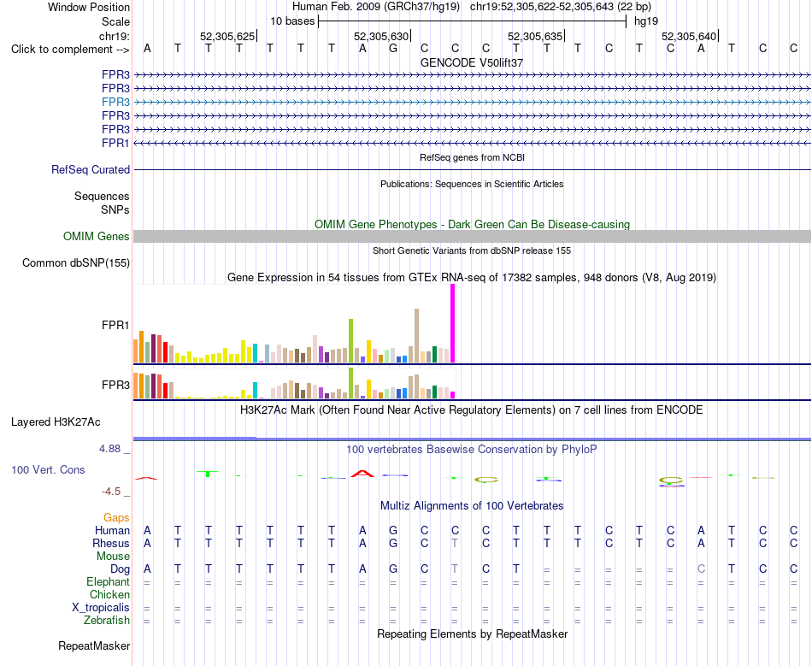Screen dimensions: 812x666
Task: Click position marker "52,305,630"
Action: pyautogui.click(x=382, y=36)
